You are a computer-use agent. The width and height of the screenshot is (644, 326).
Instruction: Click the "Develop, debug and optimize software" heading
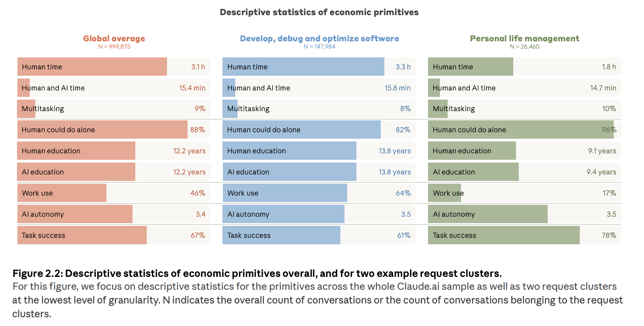pos(319,39)
